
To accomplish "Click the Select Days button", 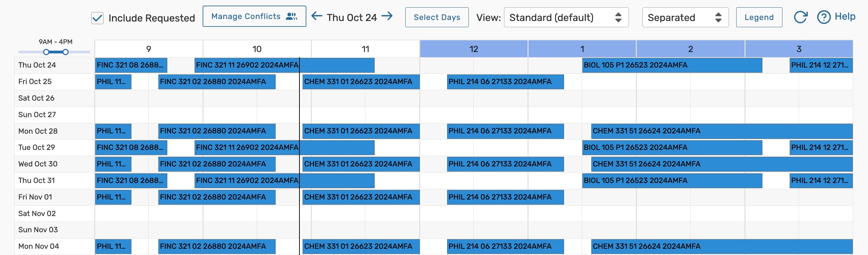I will coord(437,17).
